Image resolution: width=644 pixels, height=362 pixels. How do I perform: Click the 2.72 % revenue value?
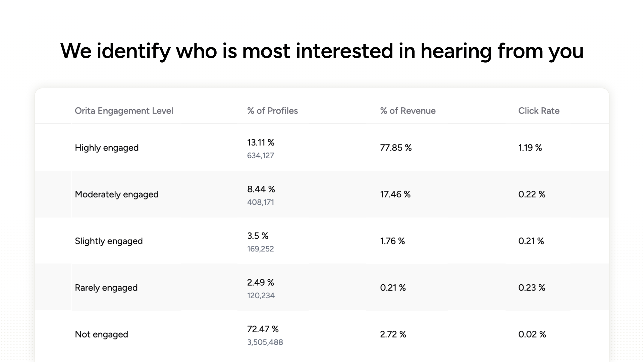pyautogui.click(x=393, y=334)
